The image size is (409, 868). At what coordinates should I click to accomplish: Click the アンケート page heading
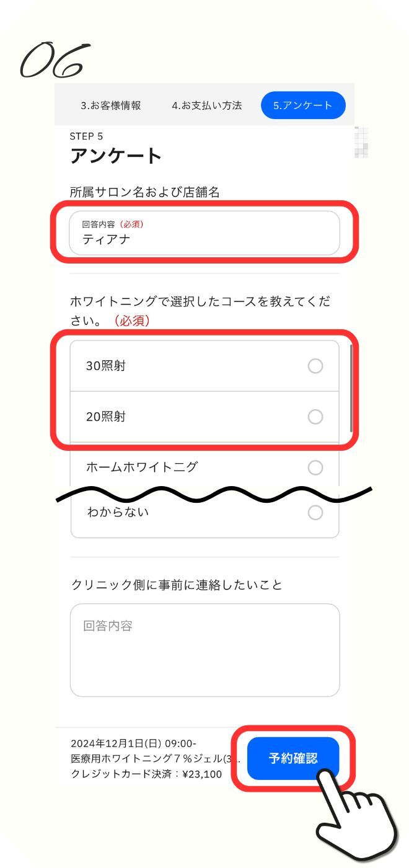[116, 156]
